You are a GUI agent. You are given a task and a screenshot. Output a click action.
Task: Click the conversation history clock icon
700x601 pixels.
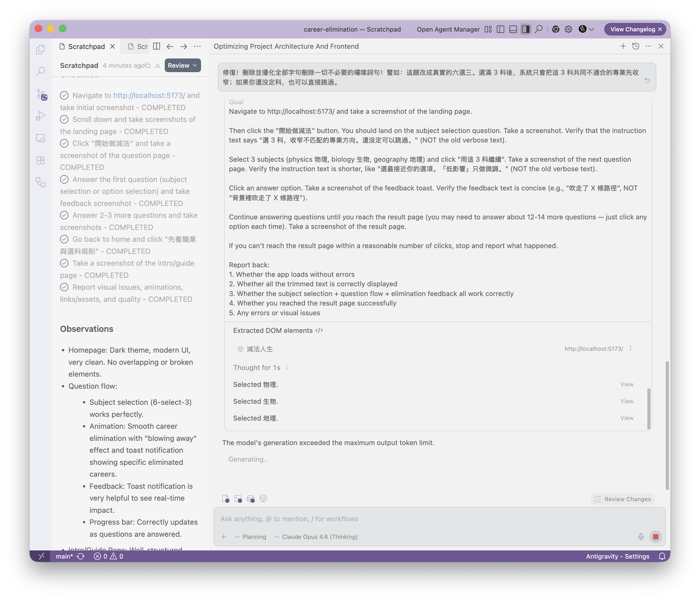pyautogui.click(x=636, y=46)
